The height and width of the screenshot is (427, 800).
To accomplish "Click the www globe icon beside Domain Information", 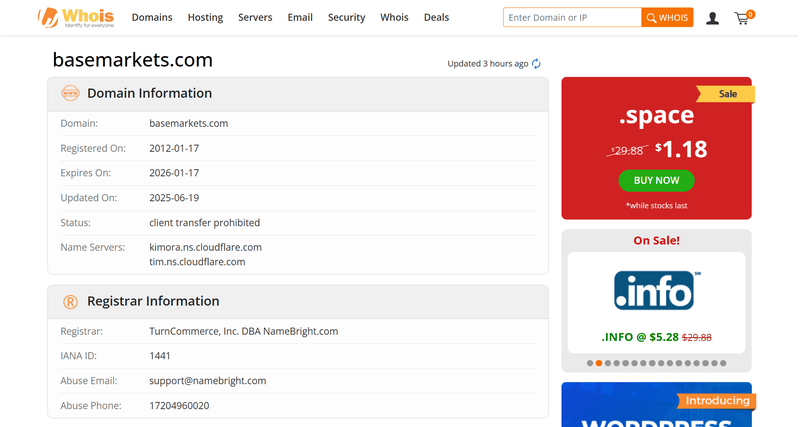I will point(70,93).
